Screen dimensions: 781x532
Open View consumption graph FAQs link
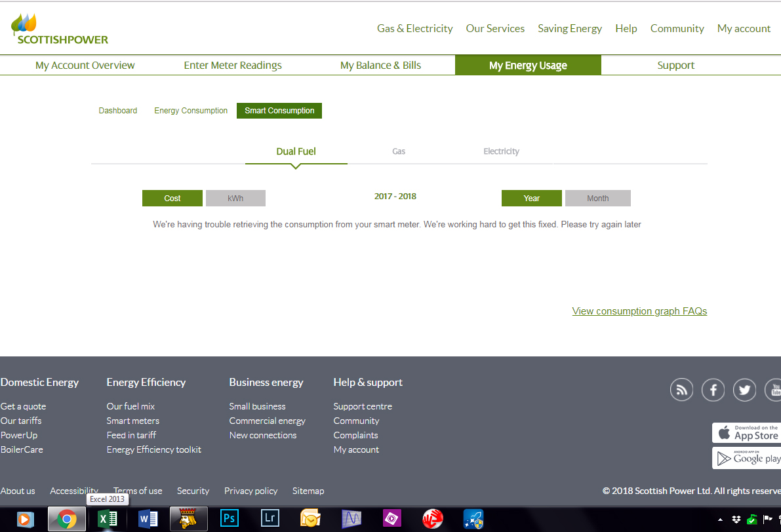point(639,311)
